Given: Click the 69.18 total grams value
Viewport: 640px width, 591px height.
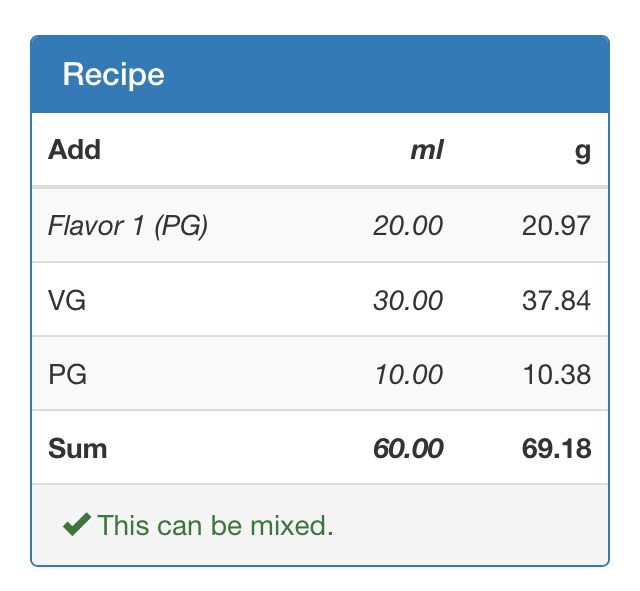Looking at the screenshot, I should tap(556, 449).
